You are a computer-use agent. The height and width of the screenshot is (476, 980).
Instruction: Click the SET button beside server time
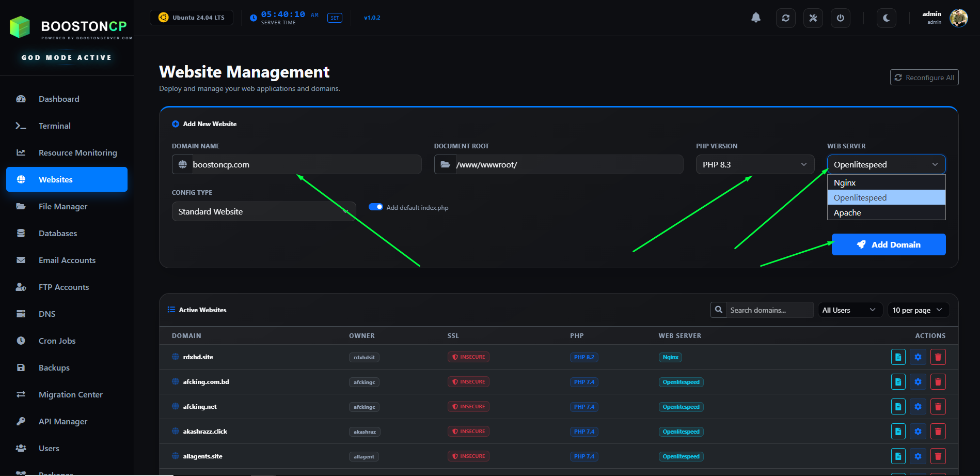click(x=335, y=18)
